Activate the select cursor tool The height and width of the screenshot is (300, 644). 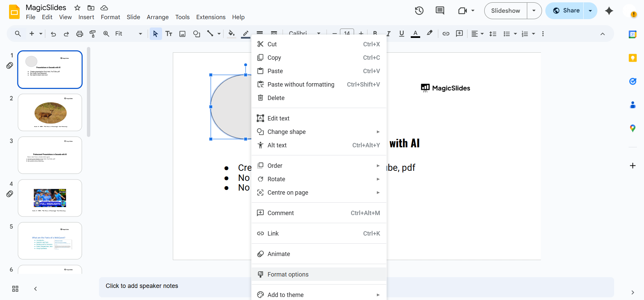pos(155,34)
